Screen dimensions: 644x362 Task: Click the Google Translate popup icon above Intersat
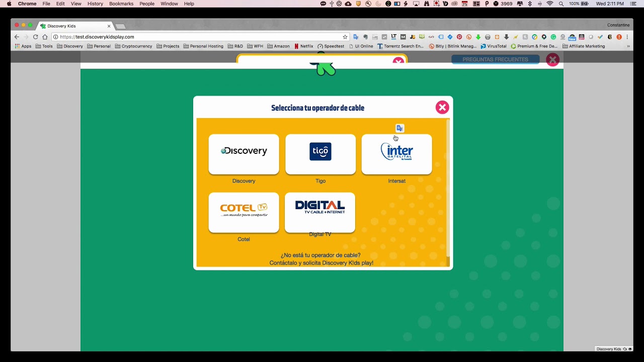pyautogui.click(x=399, y=128)
